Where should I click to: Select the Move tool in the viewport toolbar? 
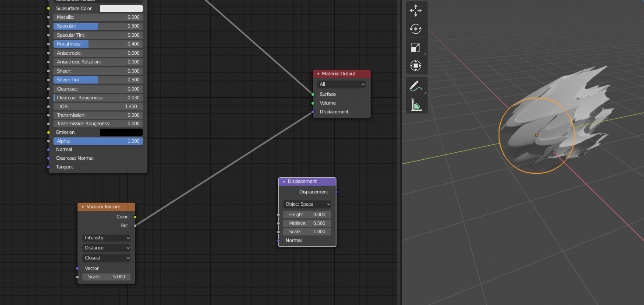416,10
